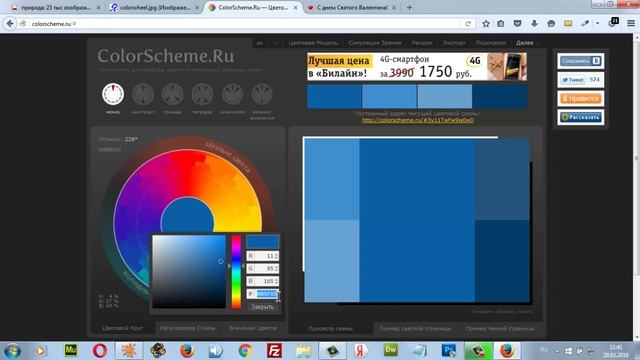Launch Adobe Muse from taskbar
This screenshot has width=640, height=360.
pyautogui.click(x=71, y=350)
